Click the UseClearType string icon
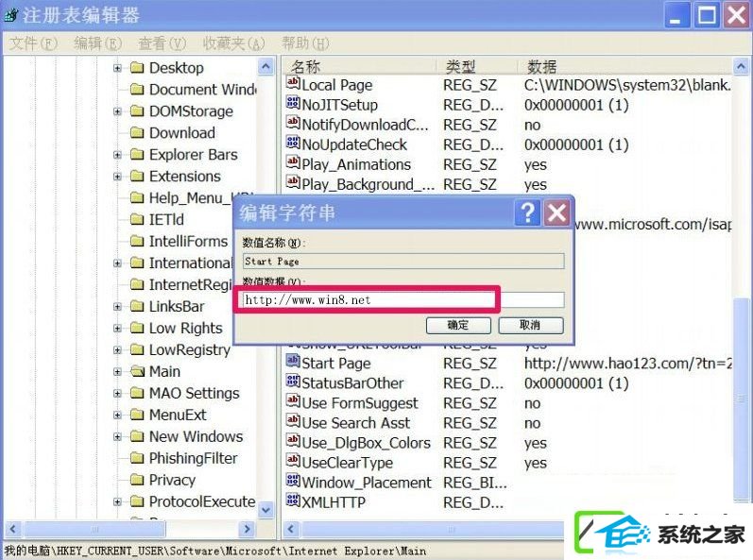This screenshot has height=560, width=753. point(293,461)
